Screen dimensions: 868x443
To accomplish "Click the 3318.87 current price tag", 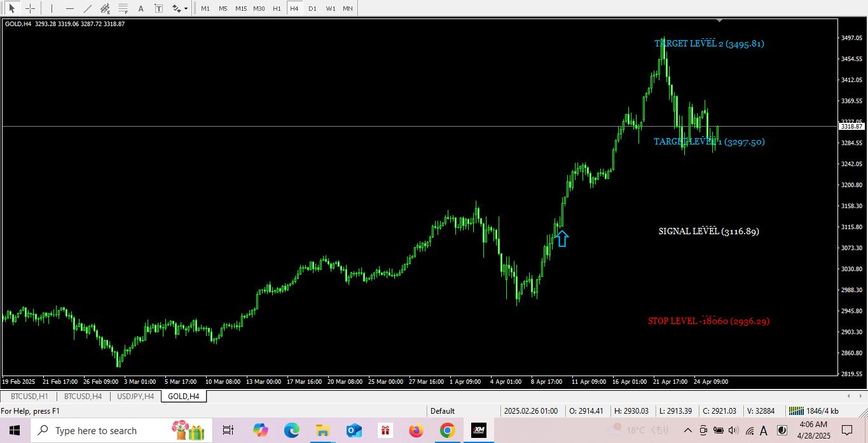I will pos(851,127).
